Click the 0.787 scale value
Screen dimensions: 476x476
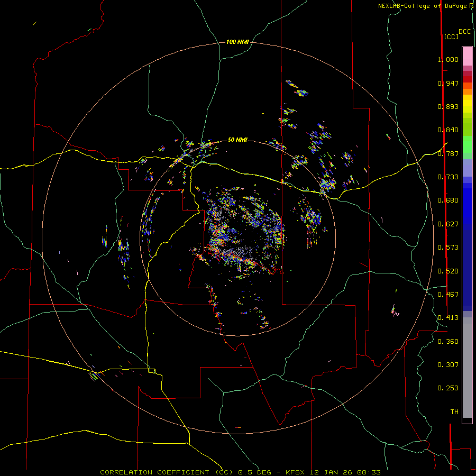pos(448,153)
